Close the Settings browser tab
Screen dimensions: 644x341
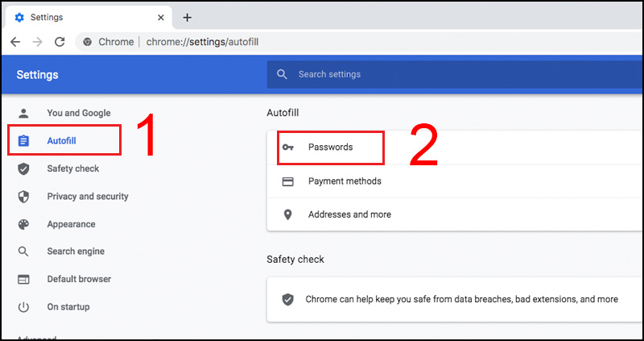coord(162,17)
